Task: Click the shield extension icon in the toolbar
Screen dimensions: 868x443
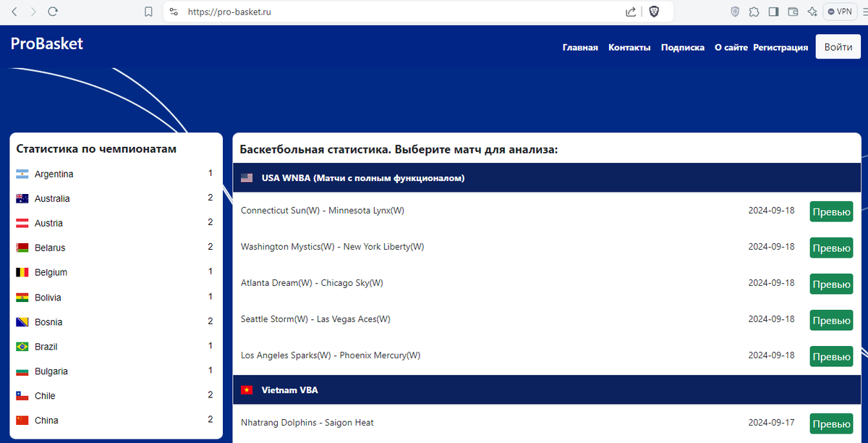Action: pos(735,12)
